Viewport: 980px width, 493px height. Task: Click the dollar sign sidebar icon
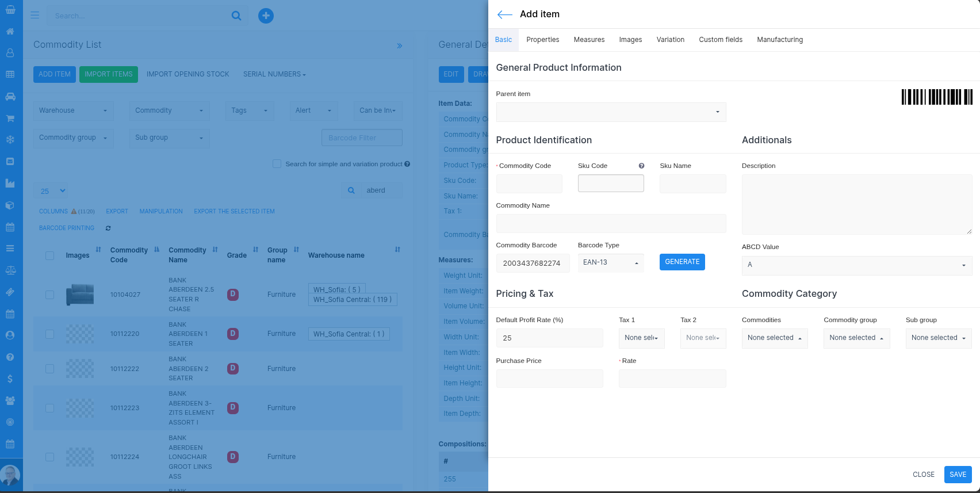(x=10, y=379)
